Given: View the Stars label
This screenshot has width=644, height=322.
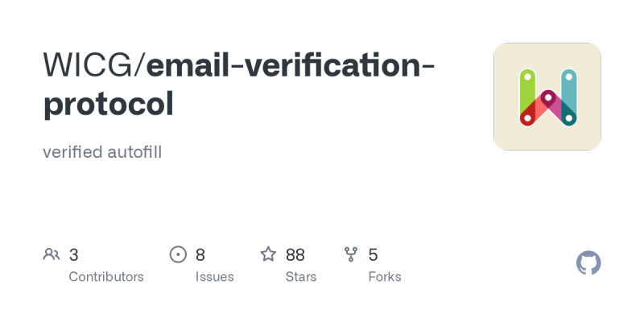Looking at the screenshot, I should pos(301,277).
